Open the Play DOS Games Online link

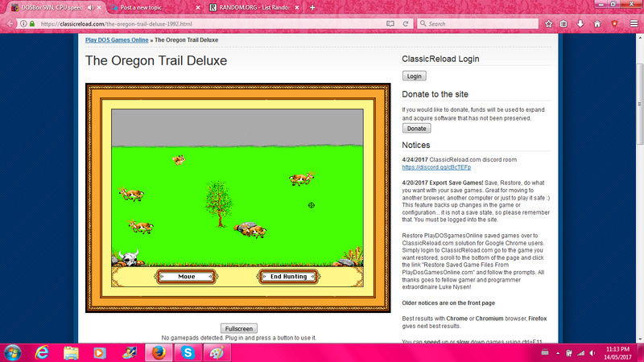(117, 39)
